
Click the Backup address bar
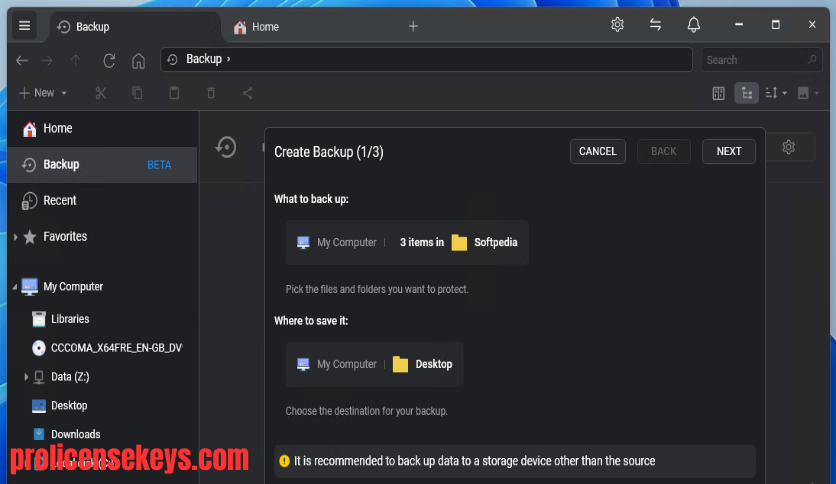426,59
